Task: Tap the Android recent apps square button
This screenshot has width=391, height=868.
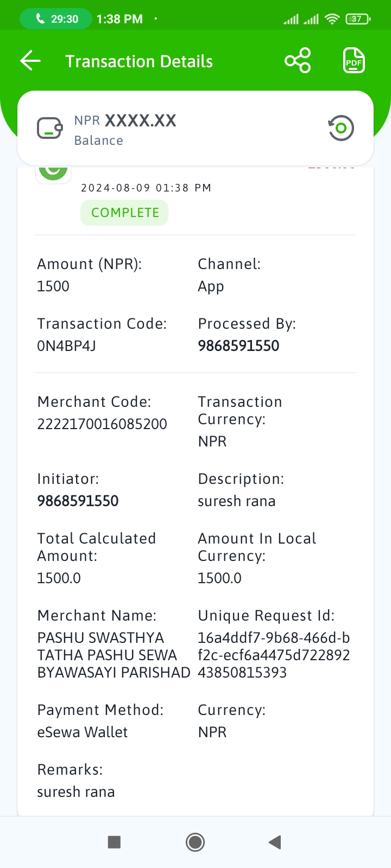Action: [114, 842]
